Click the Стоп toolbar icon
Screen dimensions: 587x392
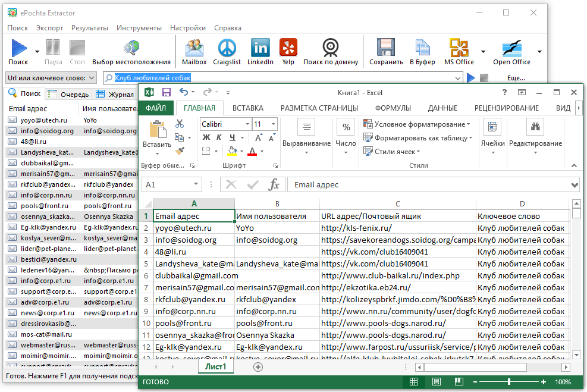77,48
